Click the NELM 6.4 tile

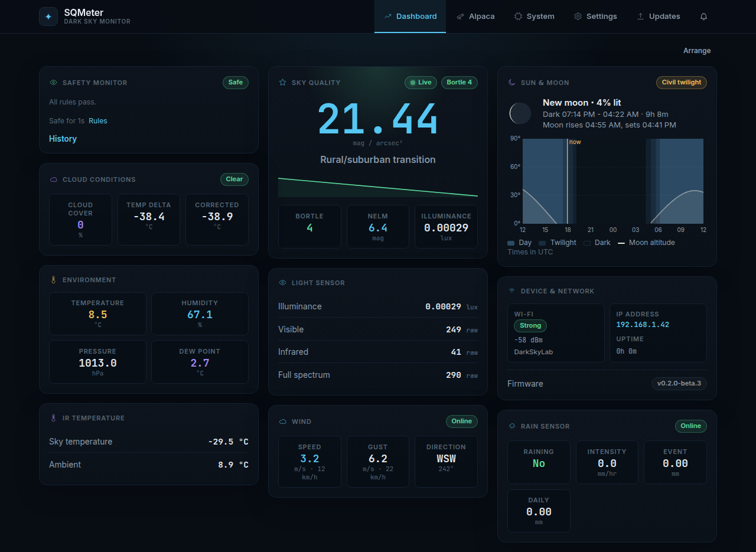[378, 227]
